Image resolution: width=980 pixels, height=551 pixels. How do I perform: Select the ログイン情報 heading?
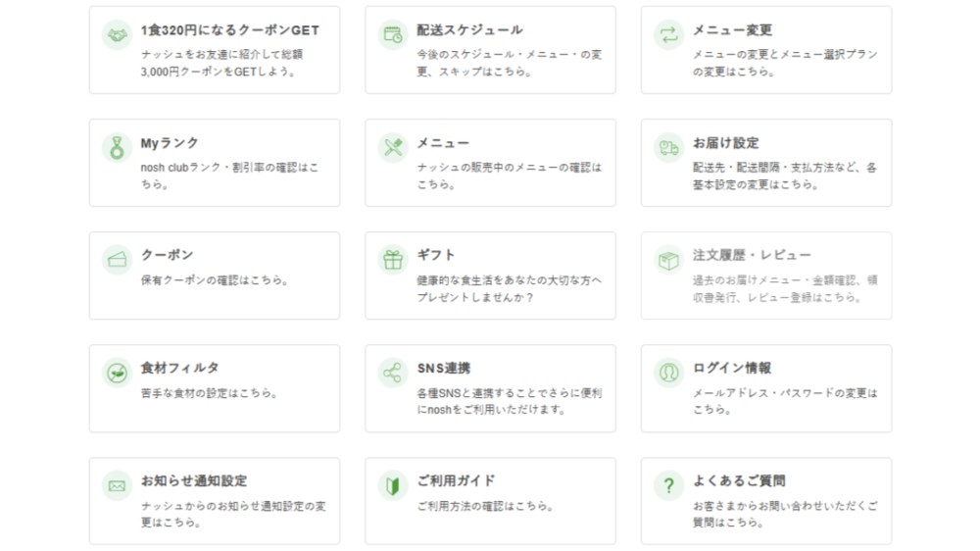[731, 369]
